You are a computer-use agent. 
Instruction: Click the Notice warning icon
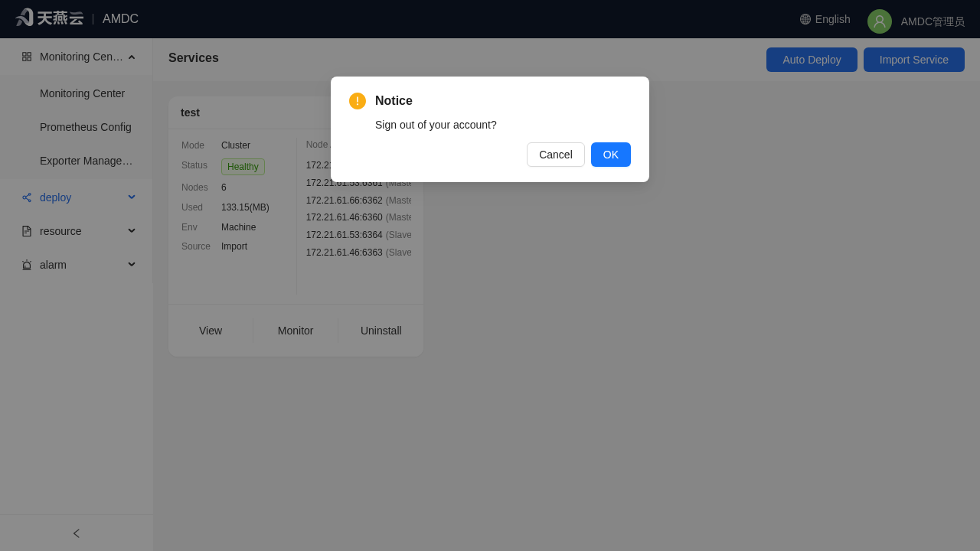pyautogui.click(x=358, y=101)
